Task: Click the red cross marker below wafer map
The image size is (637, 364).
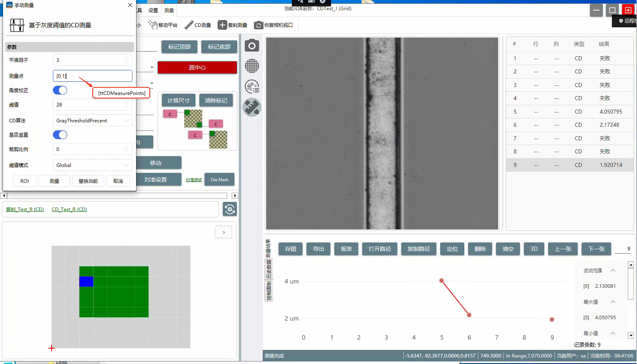Action: coord(52,348)
